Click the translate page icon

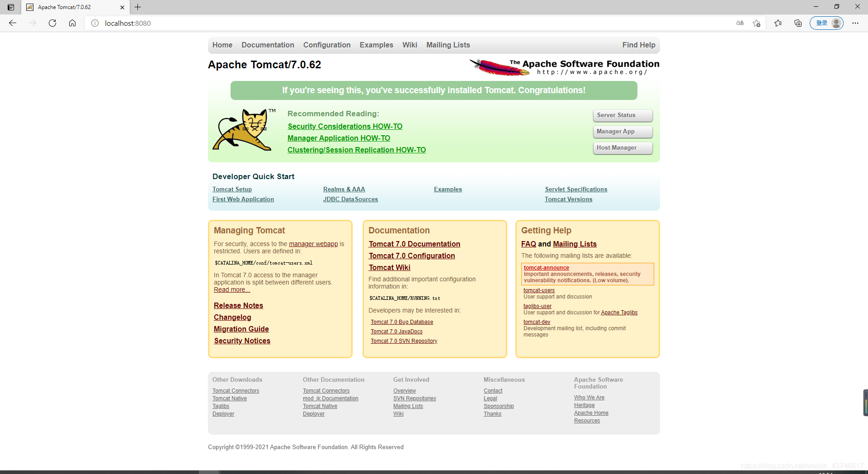pyautogui.click(x=740, y=23)
